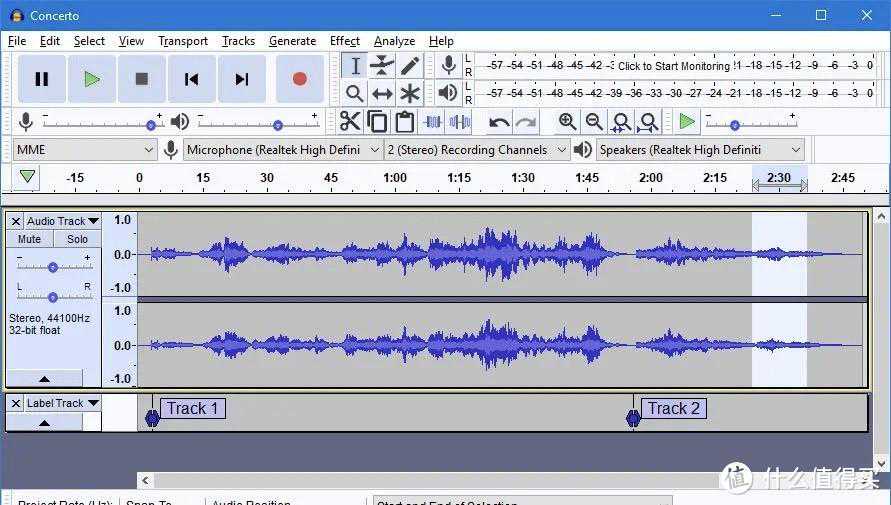Click the red Record button
The width and height of the screenshot is (891, 505).
(x=299, y=79)
